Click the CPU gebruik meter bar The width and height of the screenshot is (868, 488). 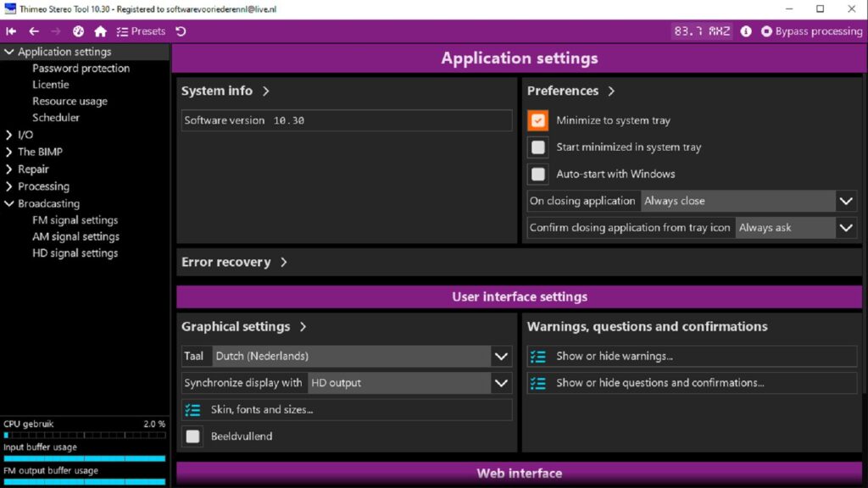point(84,435)
